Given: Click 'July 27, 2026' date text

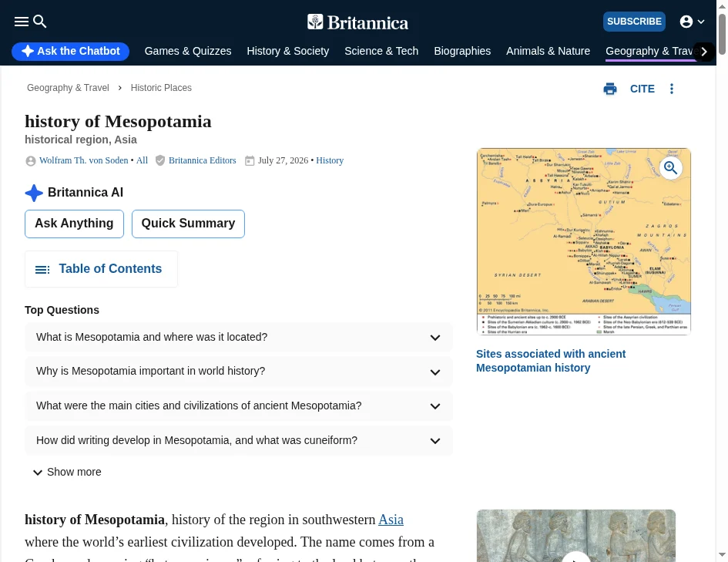Looking at the screenshot, I should coord(283,160).
